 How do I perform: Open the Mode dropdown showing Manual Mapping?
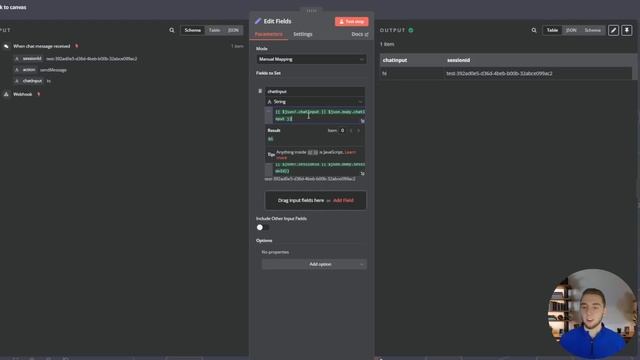[311, 60]
